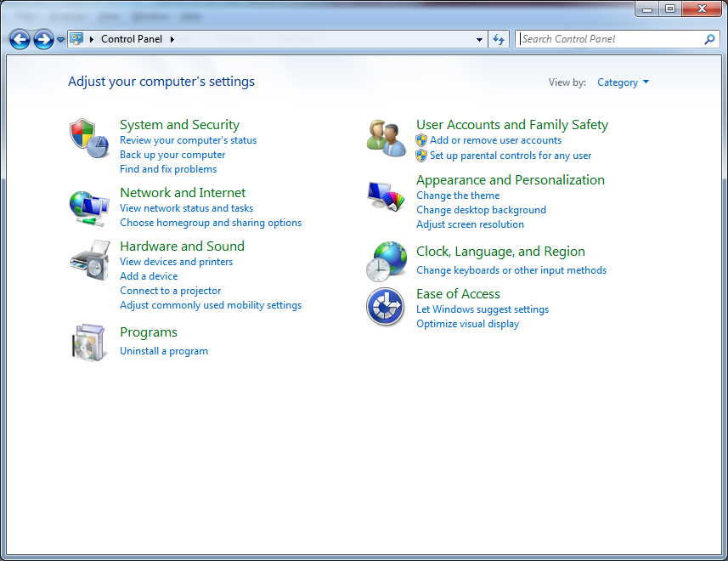Select Connect to a projector
The image size is (728, 561).
pos(171,290)
